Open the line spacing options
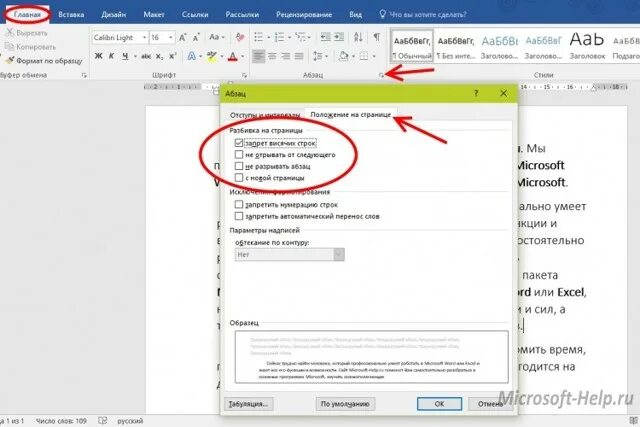Image resolution: width=640 pixels, height=427 pixels. pos(318,56)
